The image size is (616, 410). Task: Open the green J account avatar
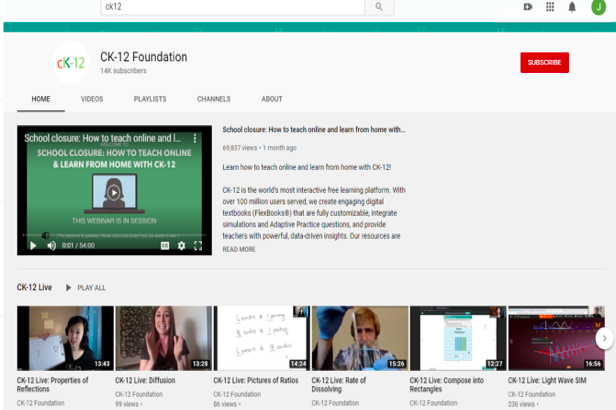(x=599, y=7)
